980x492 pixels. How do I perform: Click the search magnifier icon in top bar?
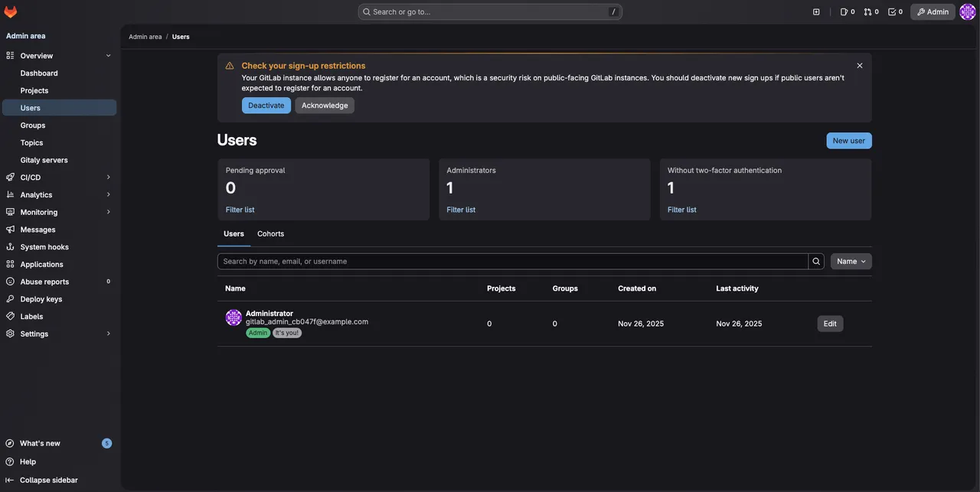[x=367, y=11]
